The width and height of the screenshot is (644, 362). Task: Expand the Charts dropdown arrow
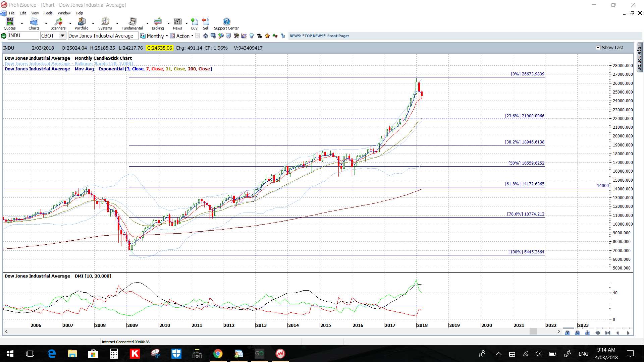[x=46, y=23]
